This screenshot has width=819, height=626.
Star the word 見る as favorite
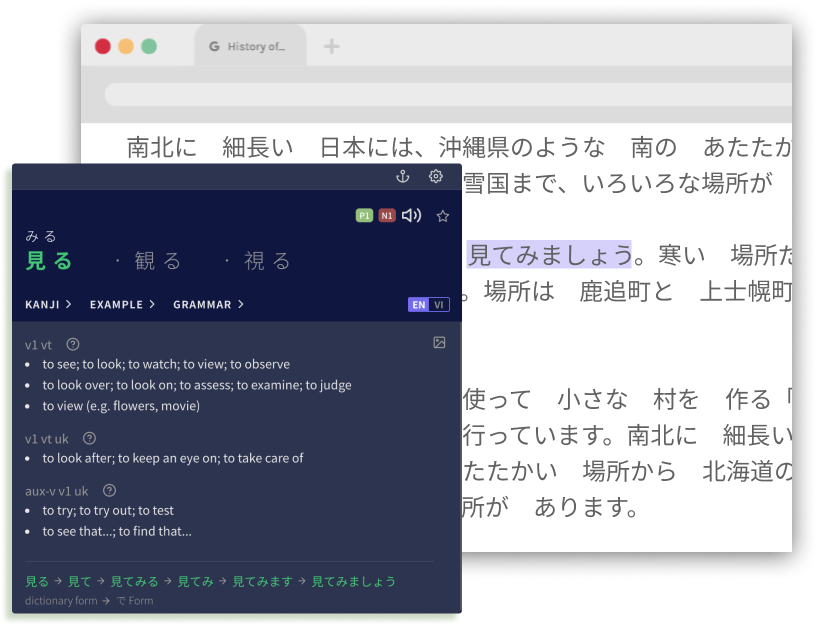442,216
